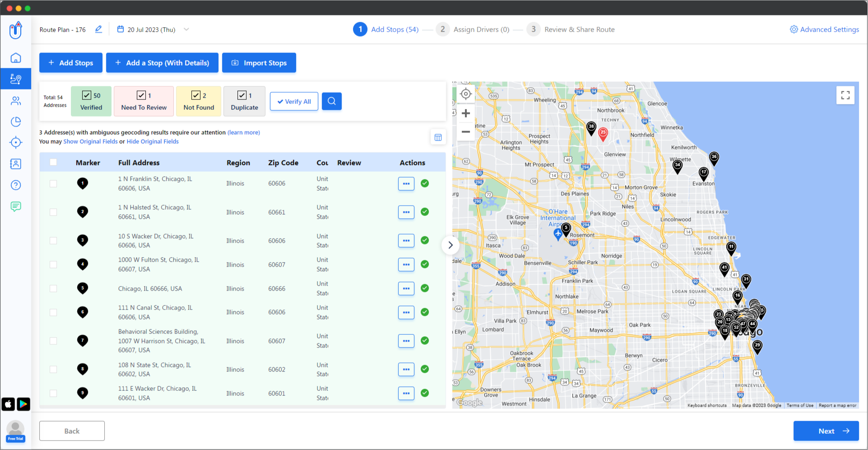Open actions menu for 10 S Wacker Dr
868x450 pixels.
click(x=406, y=240)
